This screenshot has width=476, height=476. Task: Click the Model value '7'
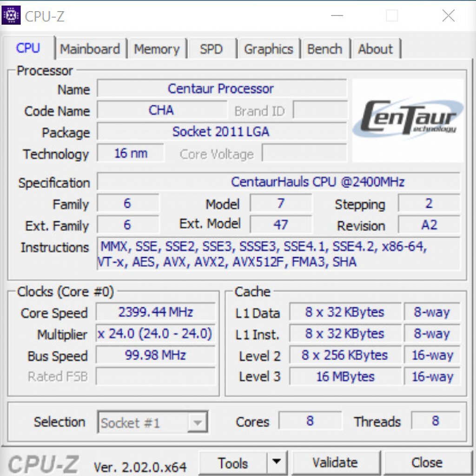281,203
